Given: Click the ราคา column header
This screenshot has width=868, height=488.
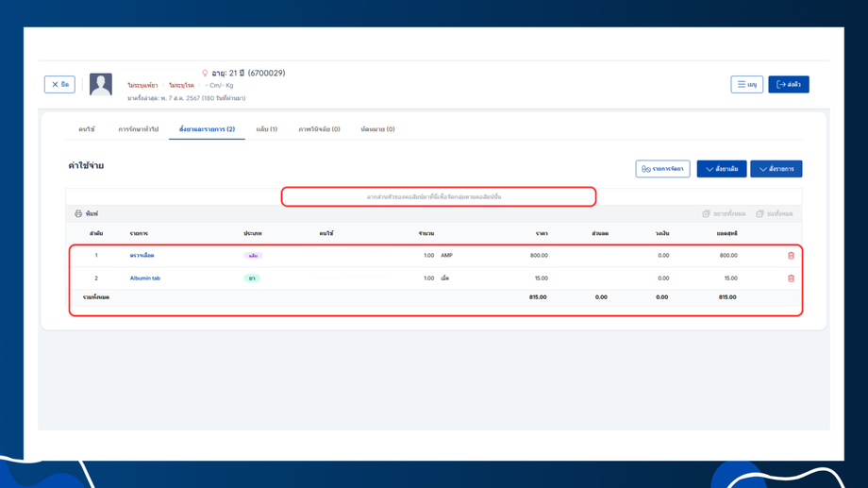Looking at the screenshot, I should pyautogui.click(x=542, y=233).
